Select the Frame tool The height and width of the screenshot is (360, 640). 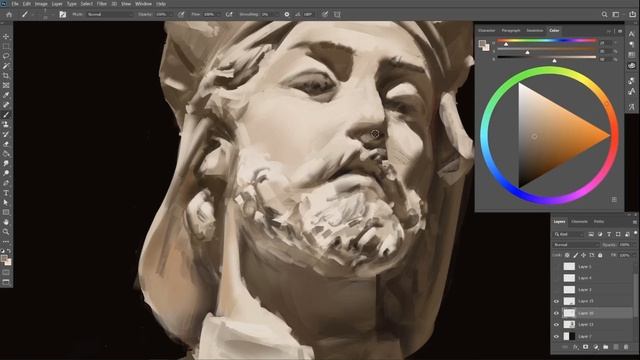[6, 85]
